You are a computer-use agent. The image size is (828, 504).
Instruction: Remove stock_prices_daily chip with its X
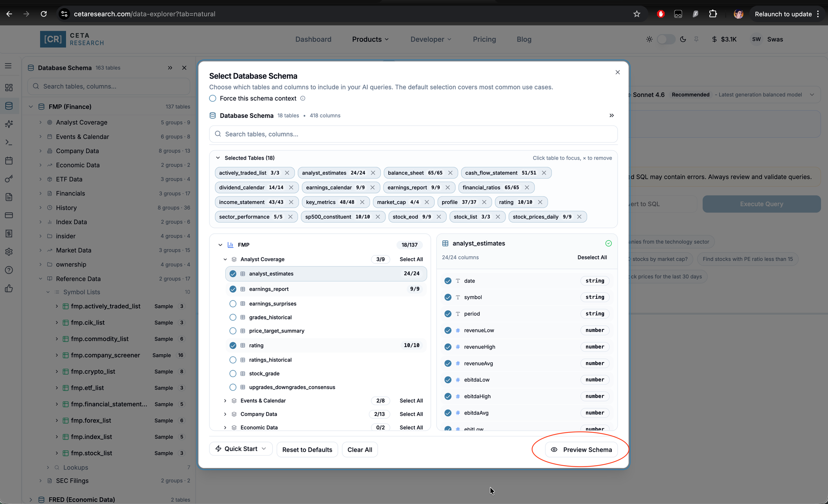pos(579,217)
